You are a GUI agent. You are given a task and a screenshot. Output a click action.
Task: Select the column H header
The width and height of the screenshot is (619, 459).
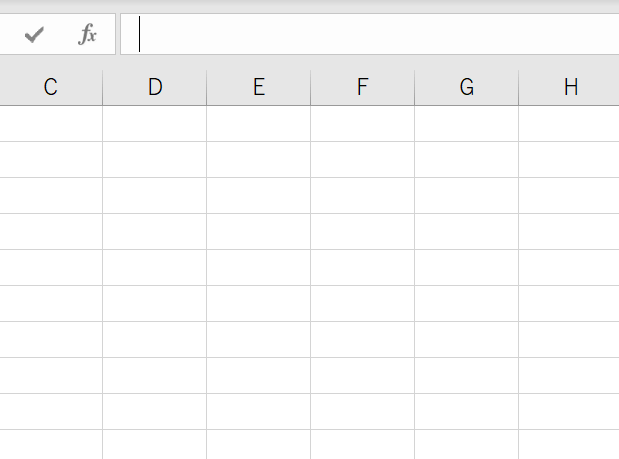tap(569, 87)
